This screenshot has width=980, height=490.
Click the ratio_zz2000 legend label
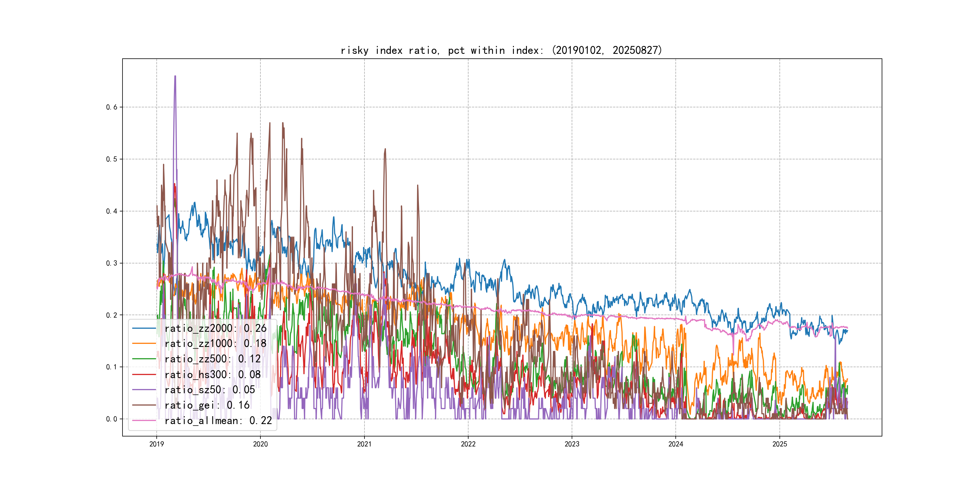coord(215,328)
